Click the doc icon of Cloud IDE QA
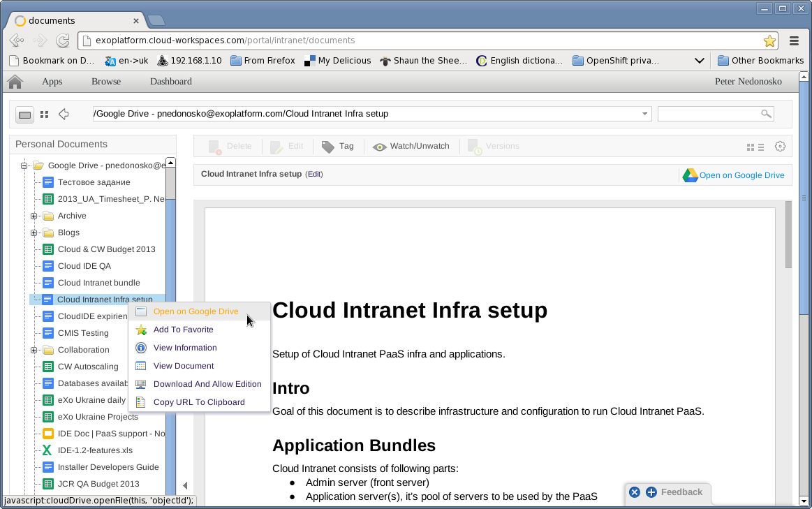Image resolution: width=812 pixels, height=509 pixels. (48, 266)
